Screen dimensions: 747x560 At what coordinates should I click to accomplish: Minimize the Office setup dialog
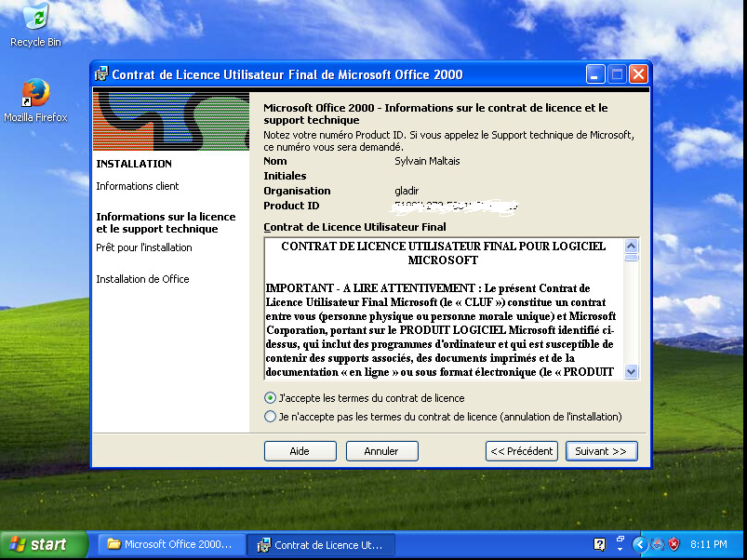click(595, 74)
